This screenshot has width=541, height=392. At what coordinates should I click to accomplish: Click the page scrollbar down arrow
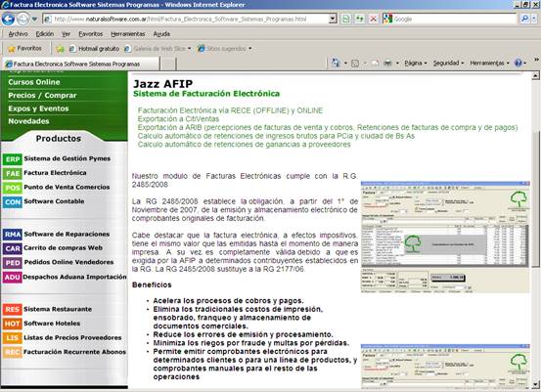(x=535, y=384)
